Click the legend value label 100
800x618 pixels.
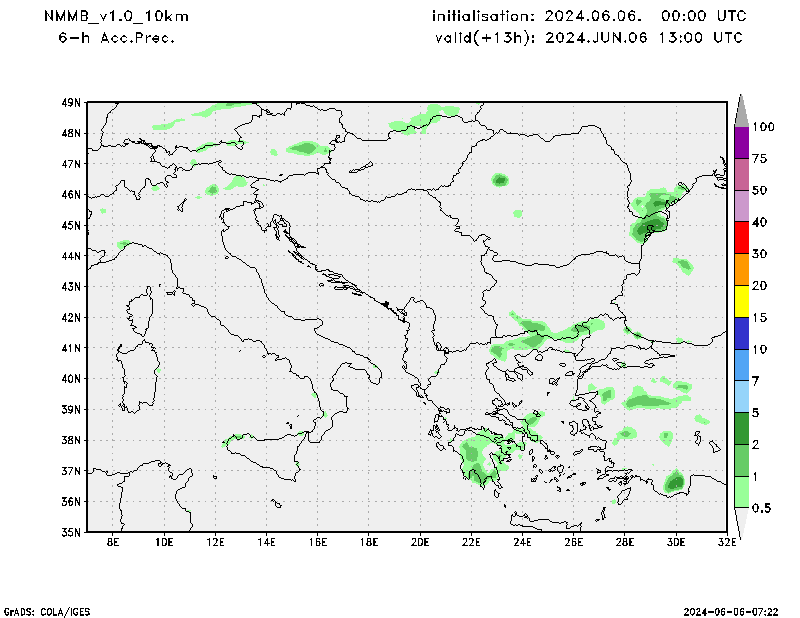765,127
